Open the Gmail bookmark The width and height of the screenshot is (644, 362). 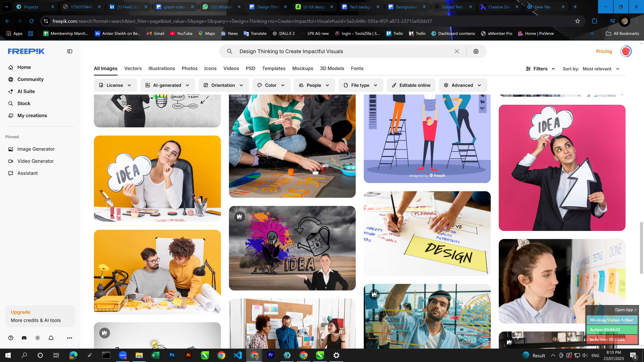tap(155, 34)
